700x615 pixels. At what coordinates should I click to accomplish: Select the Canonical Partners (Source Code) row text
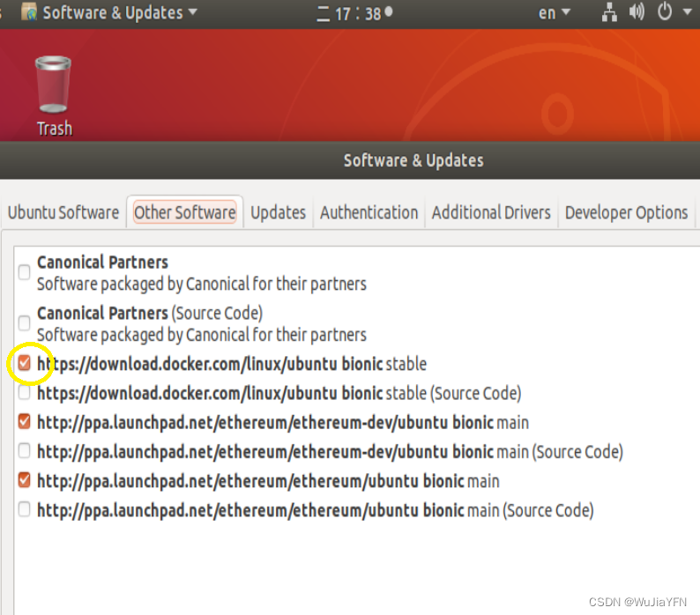(x=201, y=323)
